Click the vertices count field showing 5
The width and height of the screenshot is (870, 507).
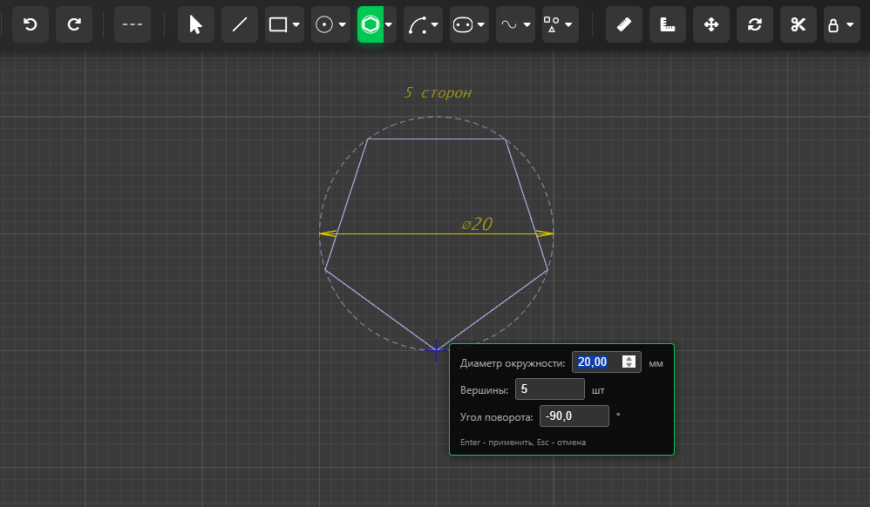pos(550,389)
